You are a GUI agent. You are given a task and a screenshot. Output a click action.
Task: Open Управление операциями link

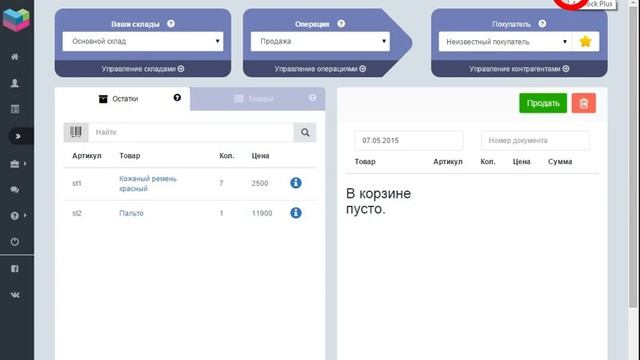pyautogui.click(x=320, y=69)
